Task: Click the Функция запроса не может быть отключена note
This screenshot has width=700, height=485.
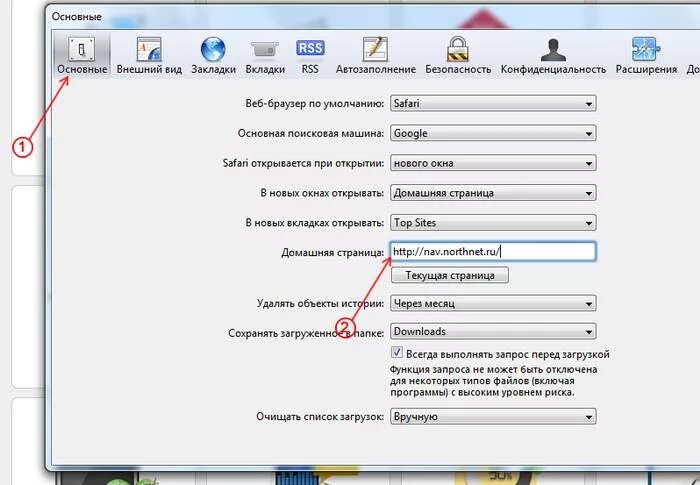Action: point(493,381)
